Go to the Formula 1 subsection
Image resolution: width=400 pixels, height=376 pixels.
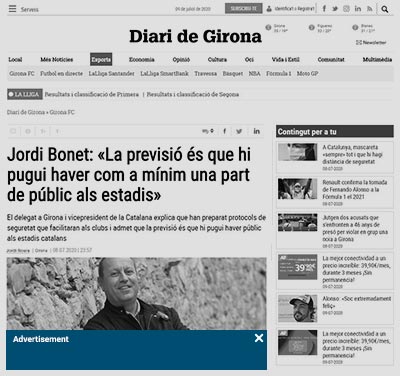click(x=279, y=74)
